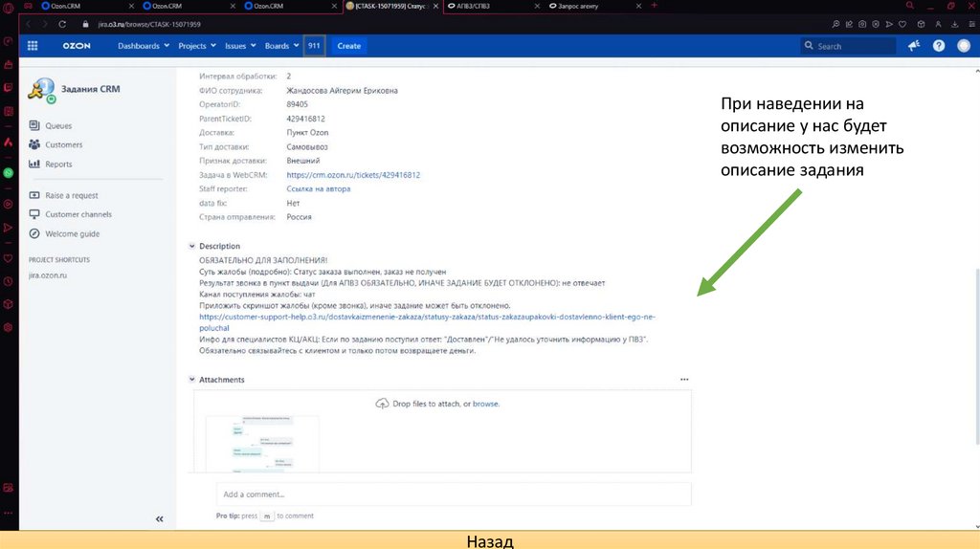This screenshot has height=549, width=980.
Task: Open history clock in browser sidebar
Action: [x=8, y=282]
